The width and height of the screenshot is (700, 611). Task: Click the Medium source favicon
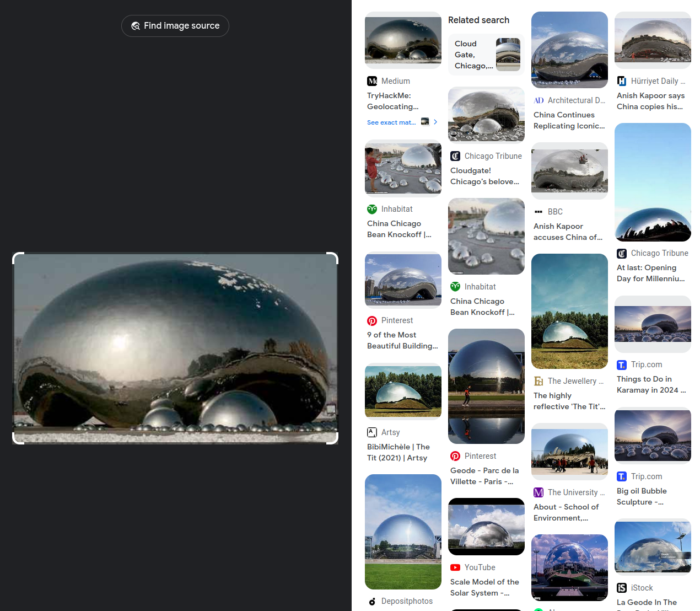(372, 81)
